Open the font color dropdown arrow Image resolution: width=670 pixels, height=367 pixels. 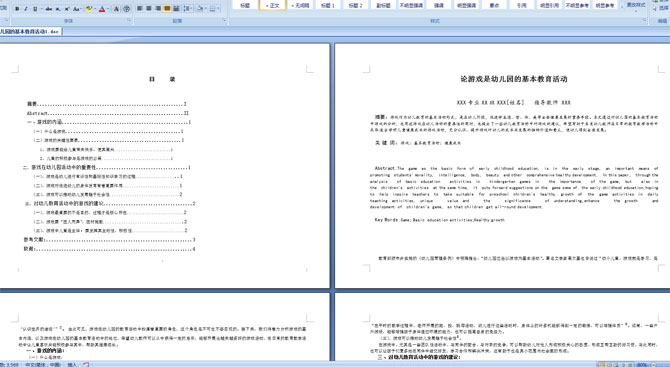(x=108, y=9)
